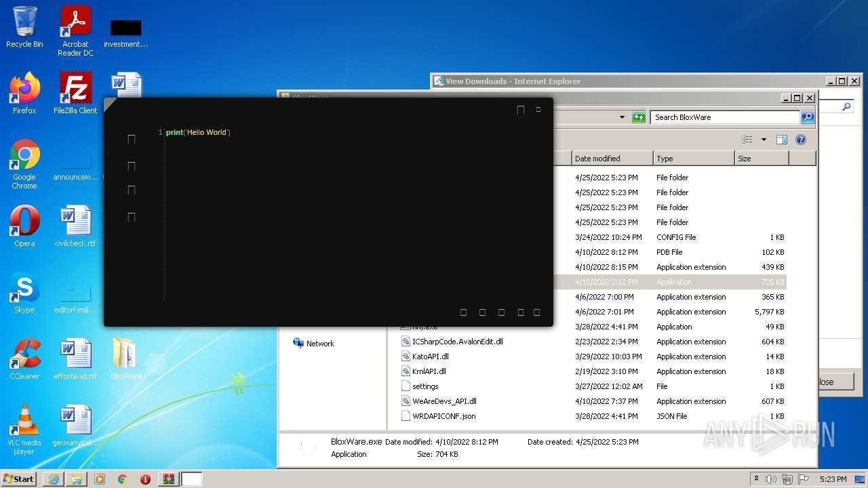
Task: Click the Start button
Action: [19, 479]
